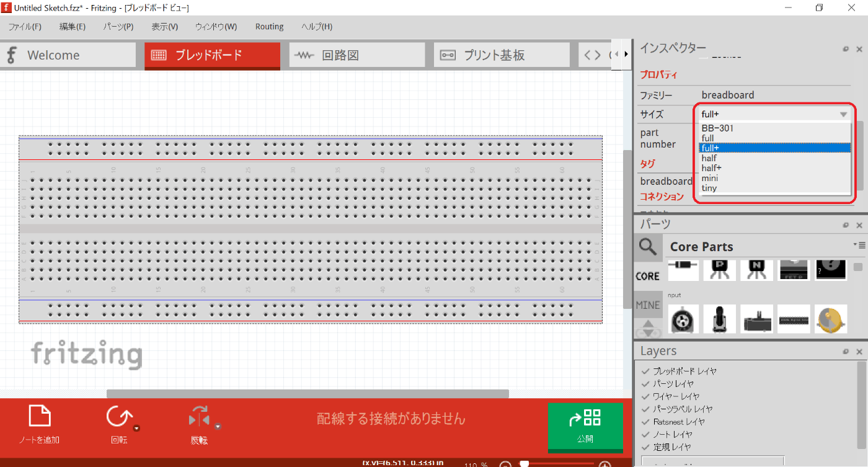The image size is (868, 467).
Task: Close the Layers panel
Action: [859, 352]
